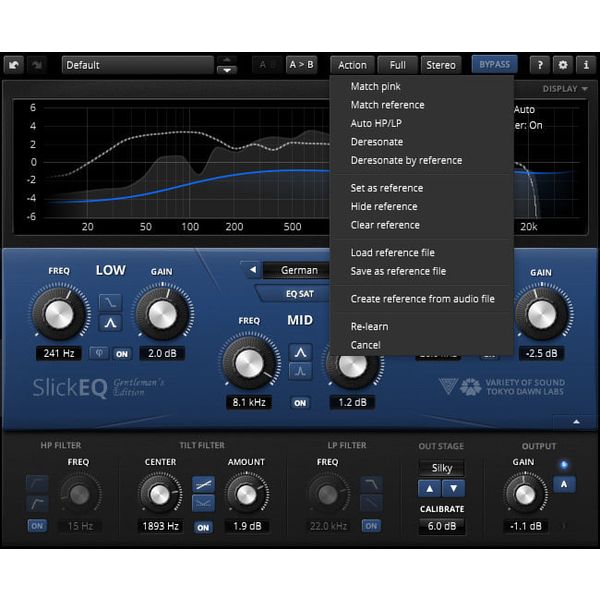This screenshot has height=600, width=600.
Task: Click the LOW band GAIN knob
Action: 162,315
